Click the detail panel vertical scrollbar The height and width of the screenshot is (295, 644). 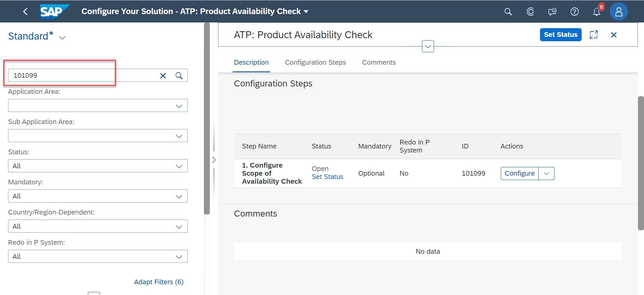pos(641,163)
